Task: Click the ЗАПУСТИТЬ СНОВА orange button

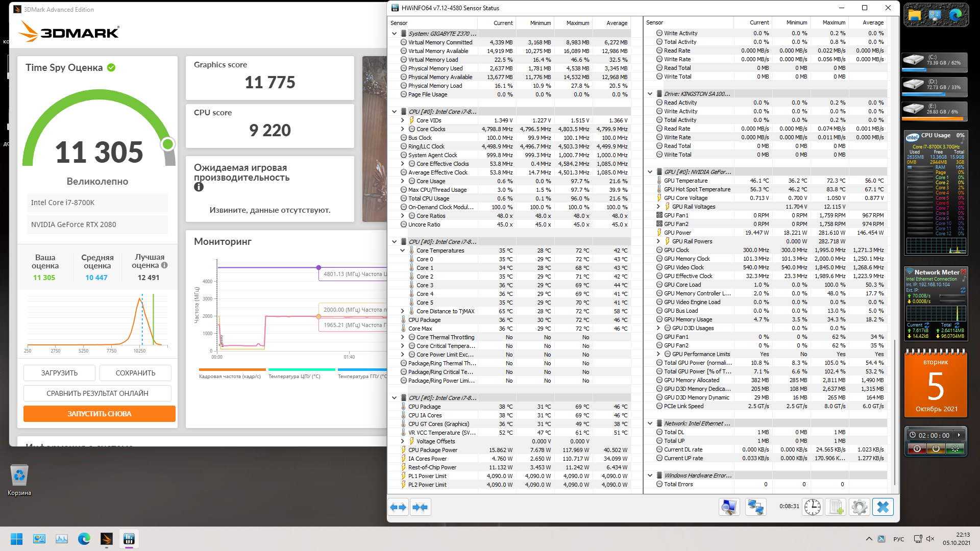Action: 100,414
